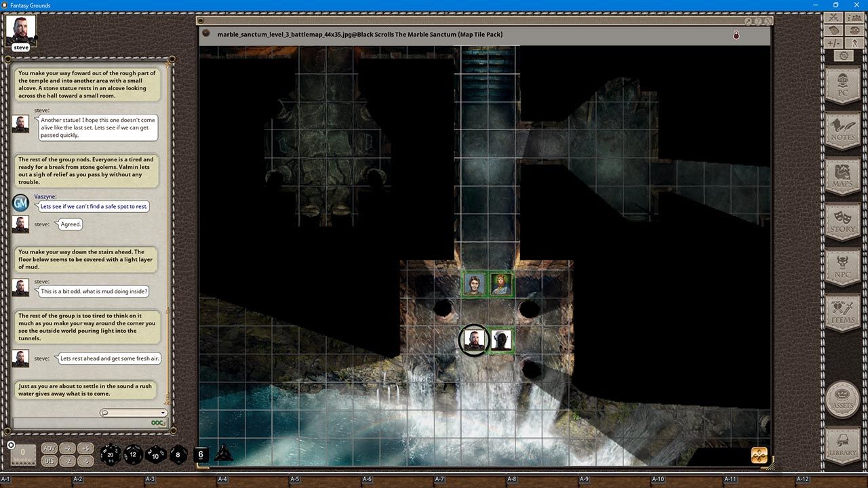Select hotkey slot A-12
The height and width of the screenshot is (488, 868).
coord(802,479)
